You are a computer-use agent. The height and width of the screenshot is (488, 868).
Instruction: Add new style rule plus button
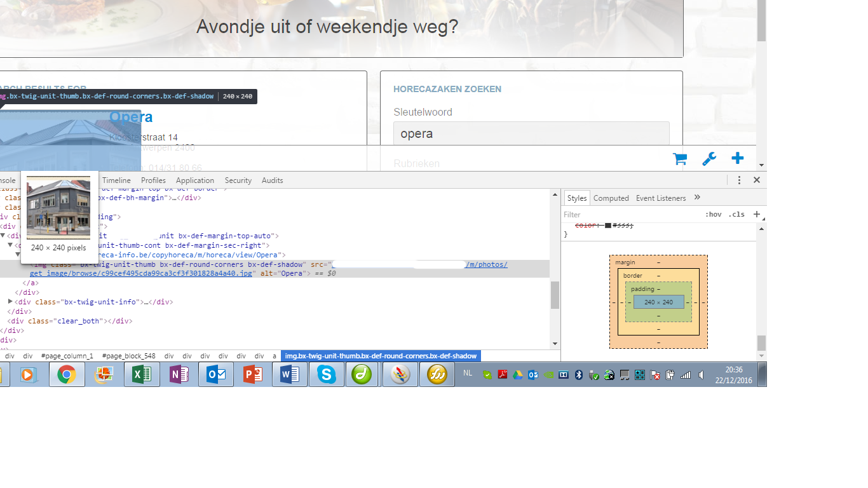point(757,214)
